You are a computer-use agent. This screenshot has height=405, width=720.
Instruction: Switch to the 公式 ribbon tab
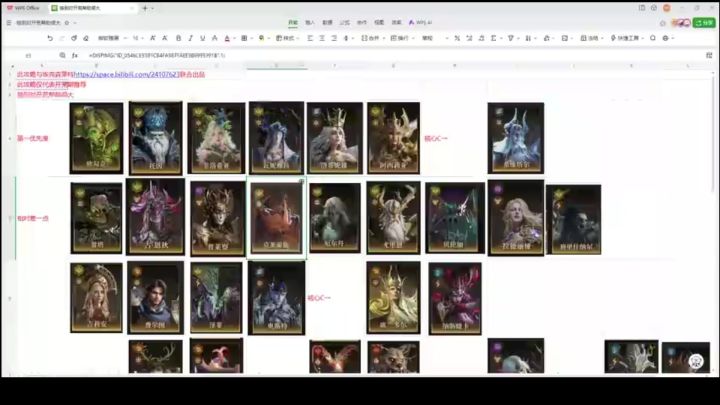344,22
